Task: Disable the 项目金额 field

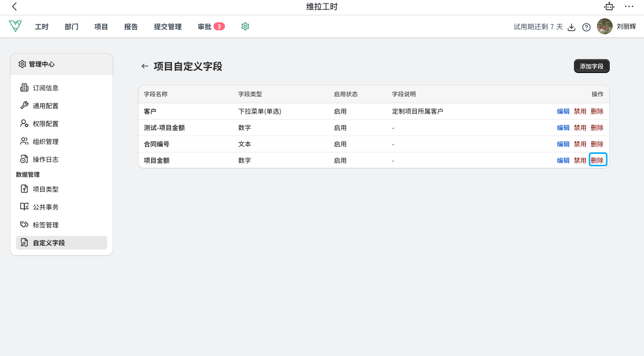Action: point(579,160)
